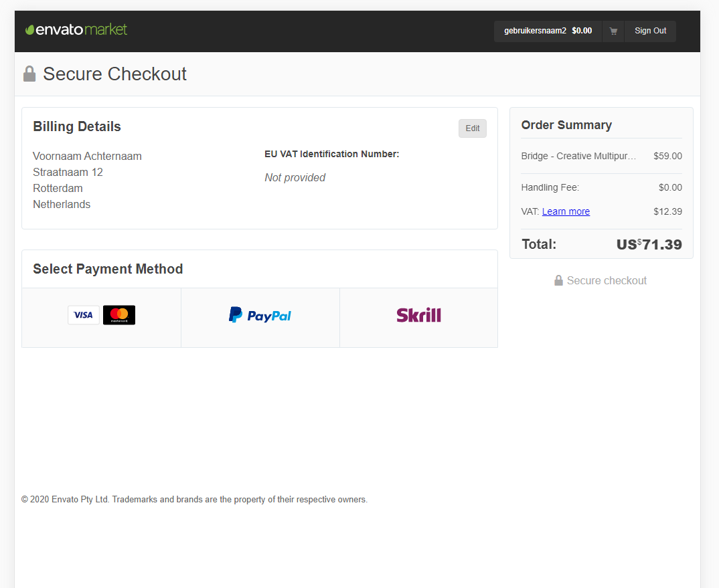Click the $0.00 account balance
Screen dimensions: 719x588
click(582, 31)
